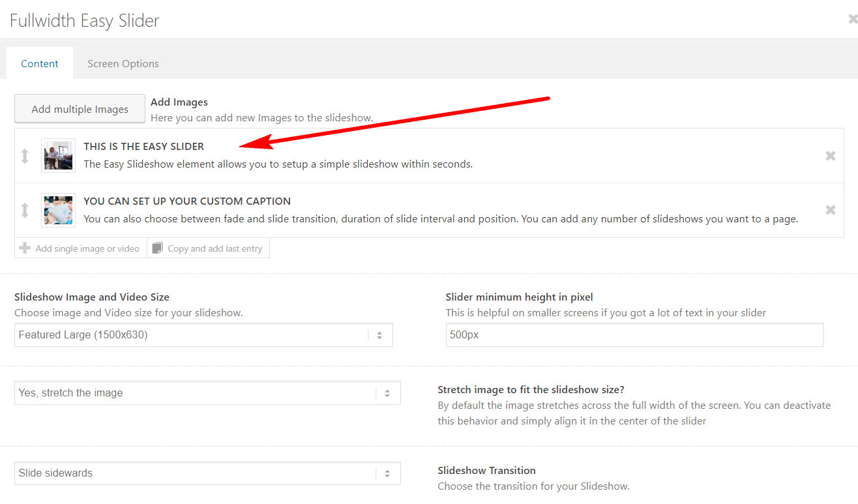Image resolution: width=858 pixels, height=504 pixels.
Task: Select the THIS IS THE EASY SLIDER title
Action: [144, 146]
